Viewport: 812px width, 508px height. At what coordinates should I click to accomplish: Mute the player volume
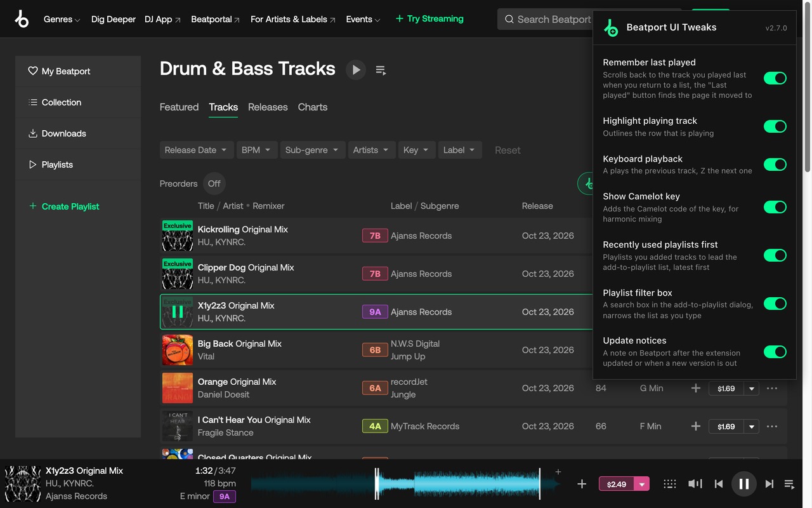695,484
